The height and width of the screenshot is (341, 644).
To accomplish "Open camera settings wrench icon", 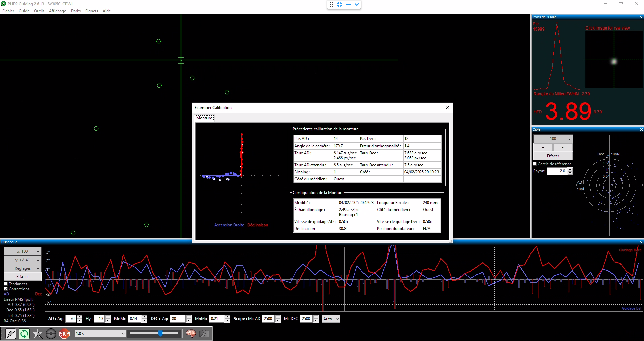I will click(204, 334).
